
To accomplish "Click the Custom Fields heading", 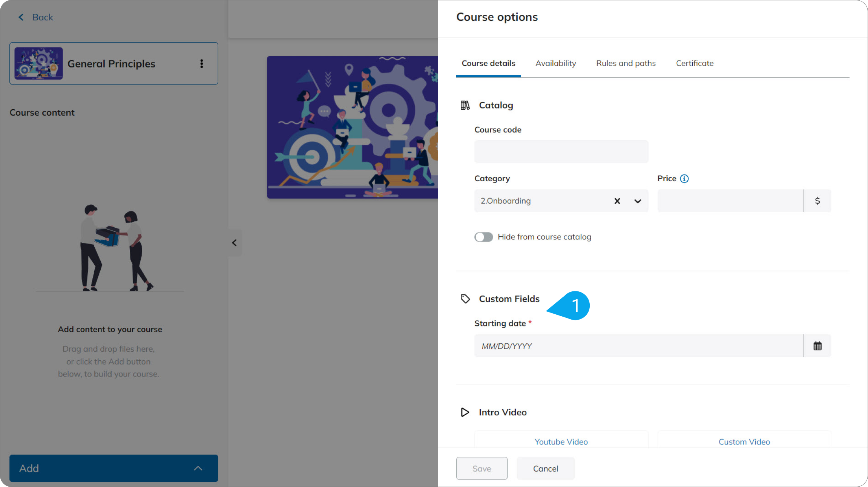I will point(509,299).
